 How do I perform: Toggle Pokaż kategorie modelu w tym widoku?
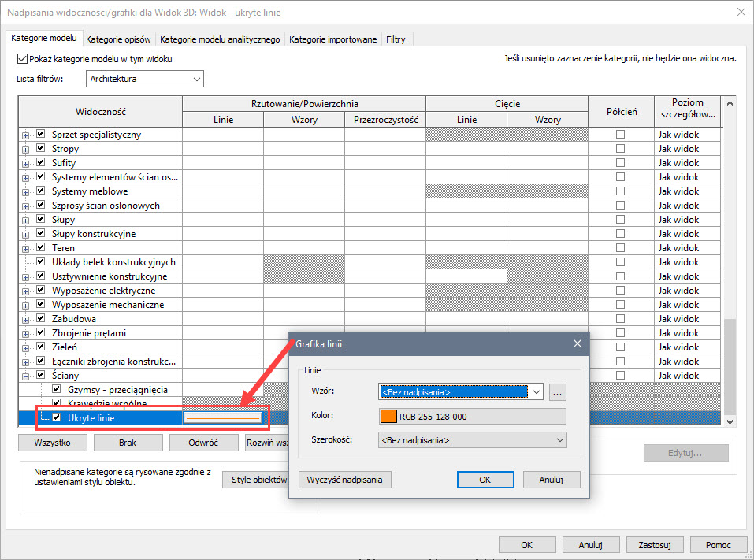(22, 59)
